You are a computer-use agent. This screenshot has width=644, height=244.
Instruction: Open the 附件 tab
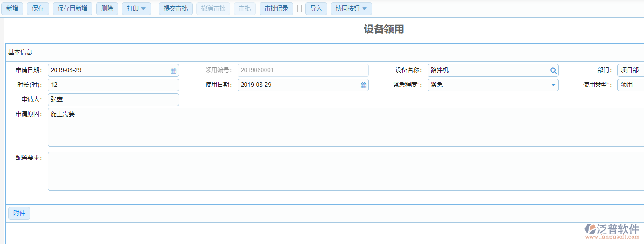click(x=19, y=213)
